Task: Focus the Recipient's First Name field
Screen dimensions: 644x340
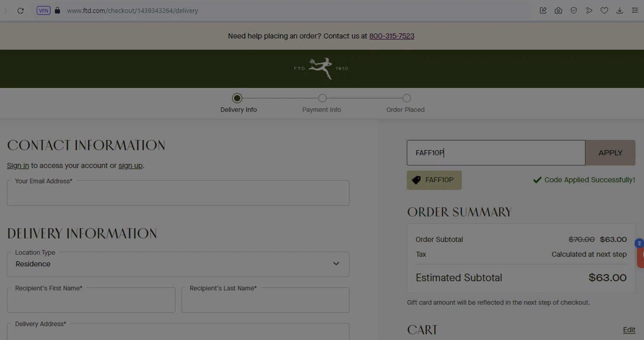Action: click(91, 300)
